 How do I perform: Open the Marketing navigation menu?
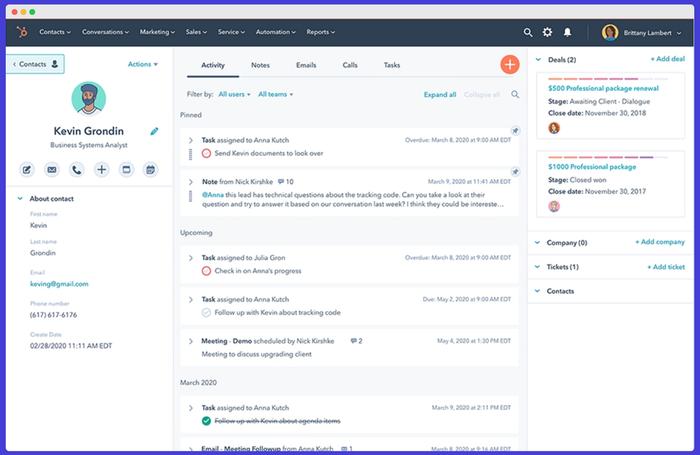pos(157,32)
